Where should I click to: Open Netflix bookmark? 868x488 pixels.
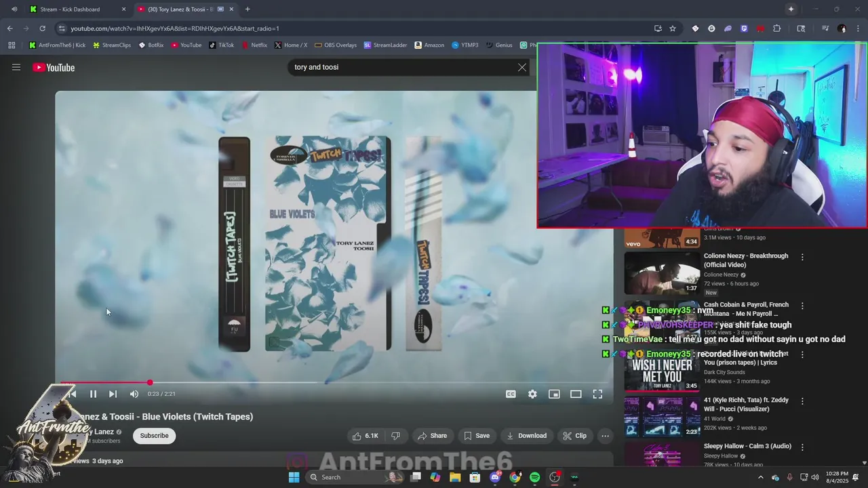coord(254,45)
